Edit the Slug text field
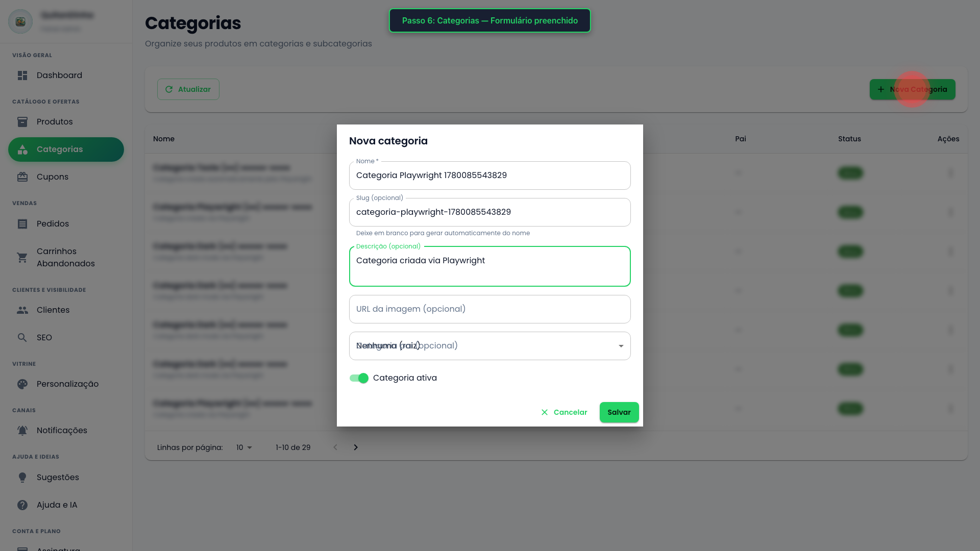Viewport: 980px width, 551px height. pos(490,212)
